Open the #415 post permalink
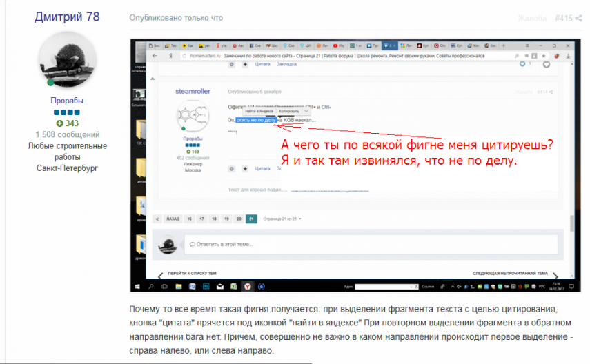The height and width of the screenshot is (364, 590). (x=563, y=18)
